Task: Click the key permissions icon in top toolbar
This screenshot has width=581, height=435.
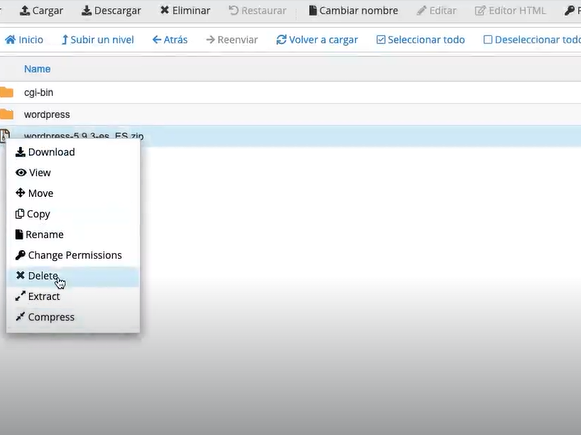Action: coord(569,10)
